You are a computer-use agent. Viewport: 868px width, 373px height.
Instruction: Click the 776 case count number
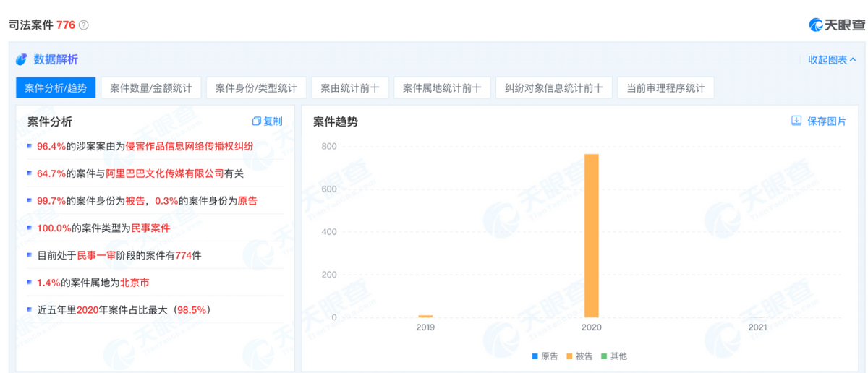click(x=66, y=25)
